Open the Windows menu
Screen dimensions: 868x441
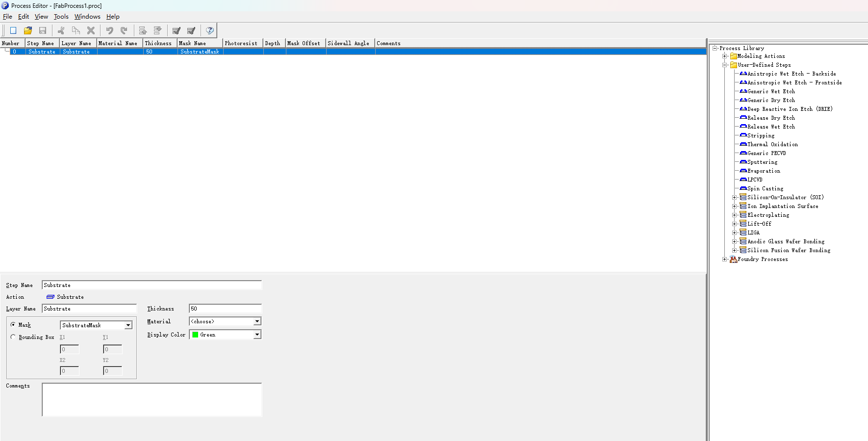[x=87, y=17]
